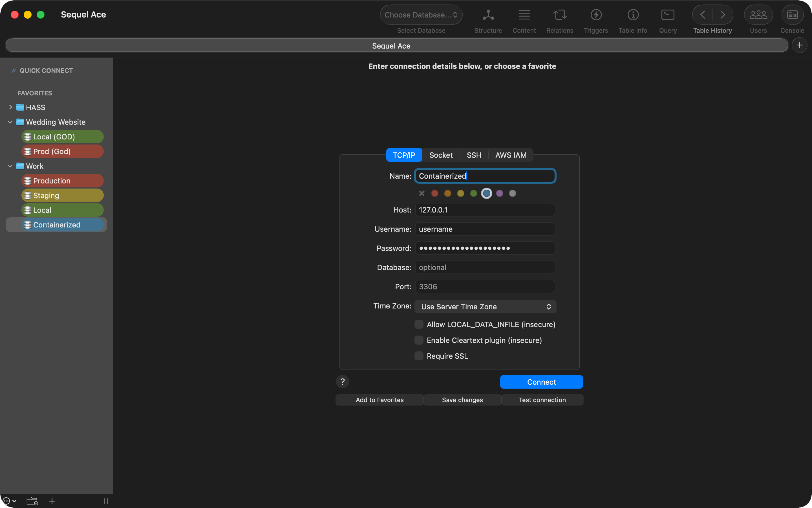Open the Choose Database dropdown
This screenshot has height=508, width=812.
point(421,15)
